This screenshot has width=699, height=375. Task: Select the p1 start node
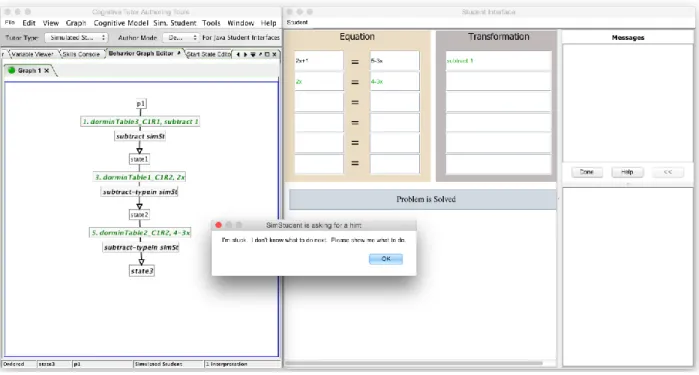(x=141, y=103)
